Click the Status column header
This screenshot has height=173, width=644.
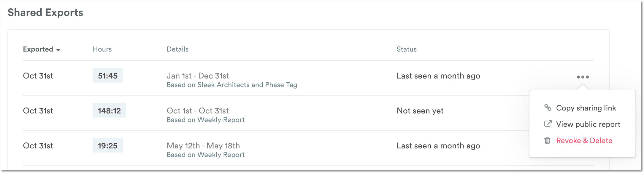[x=407, y=49]
